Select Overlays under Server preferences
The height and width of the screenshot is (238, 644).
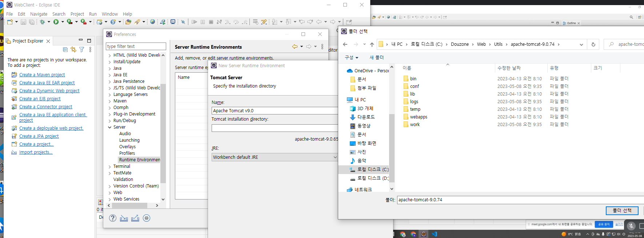click(x=127, y=146)
